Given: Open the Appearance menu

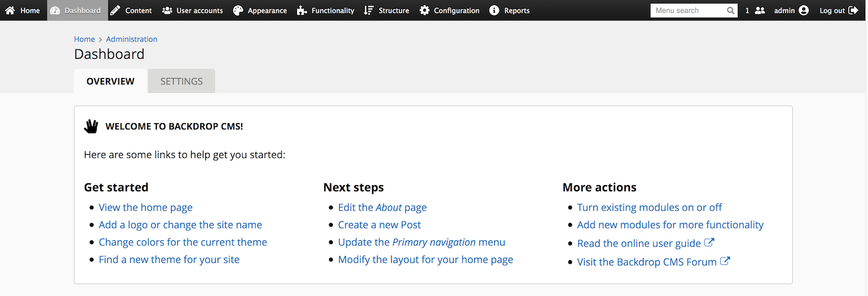Looking at the screenshot, I should pos(260,11).
